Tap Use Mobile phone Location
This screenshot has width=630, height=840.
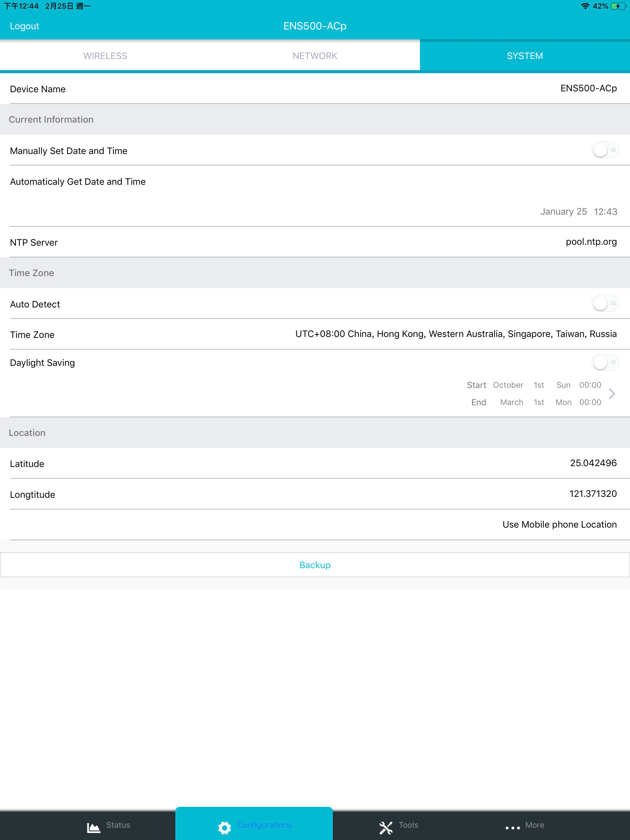(x=559, y=525)
